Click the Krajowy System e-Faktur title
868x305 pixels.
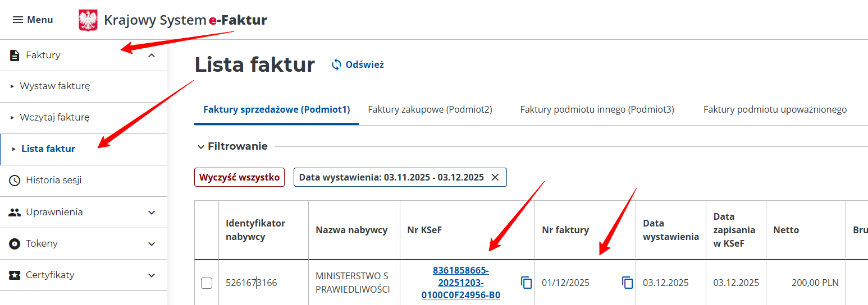(x=185, y=20)
